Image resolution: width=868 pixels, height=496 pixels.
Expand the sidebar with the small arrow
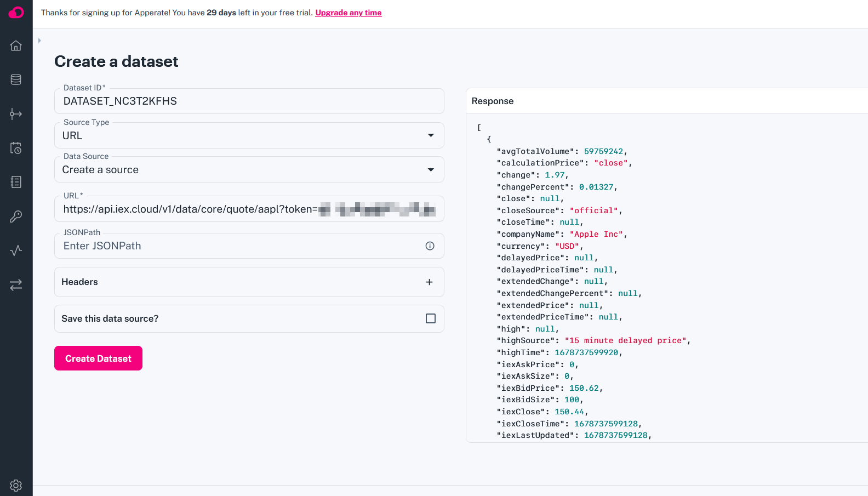(x=39, y=41)
